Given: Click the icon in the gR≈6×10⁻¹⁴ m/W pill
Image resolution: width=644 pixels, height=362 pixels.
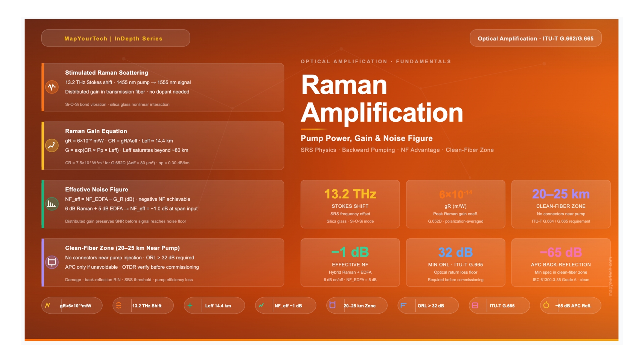Looking at the screenshot, I should [x=48, y=305].
